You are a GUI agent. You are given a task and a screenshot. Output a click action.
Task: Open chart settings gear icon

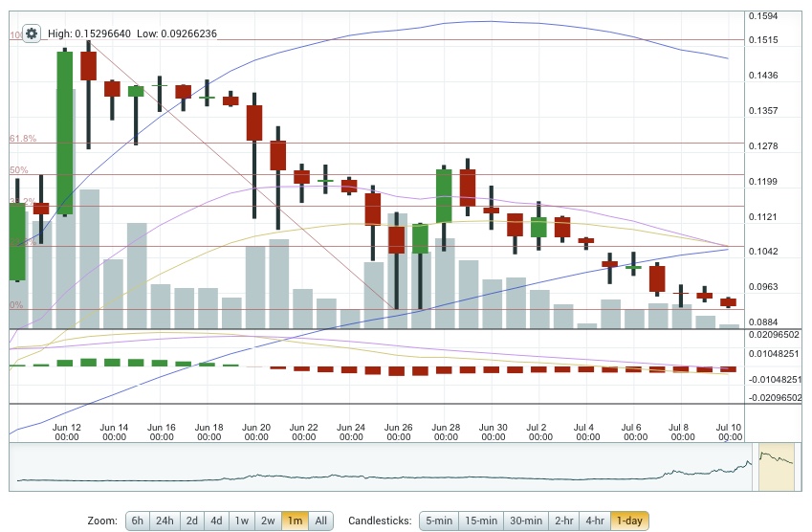click(x=32, y=33)
